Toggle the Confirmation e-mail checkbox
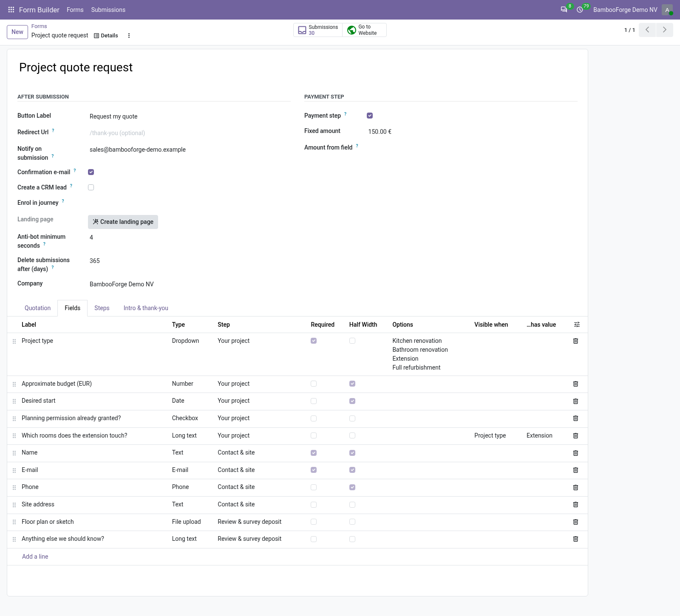The height and width of the screenshot is (616, 680). tap(91, 172)
